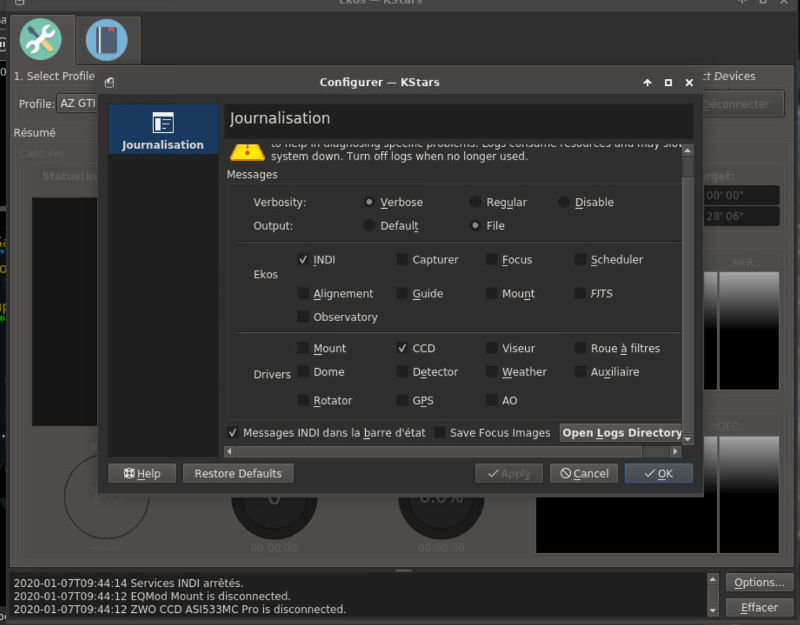Viewport: 800px width, 625px height.
Task: Close the Configurer dialog
Action: 689,83
